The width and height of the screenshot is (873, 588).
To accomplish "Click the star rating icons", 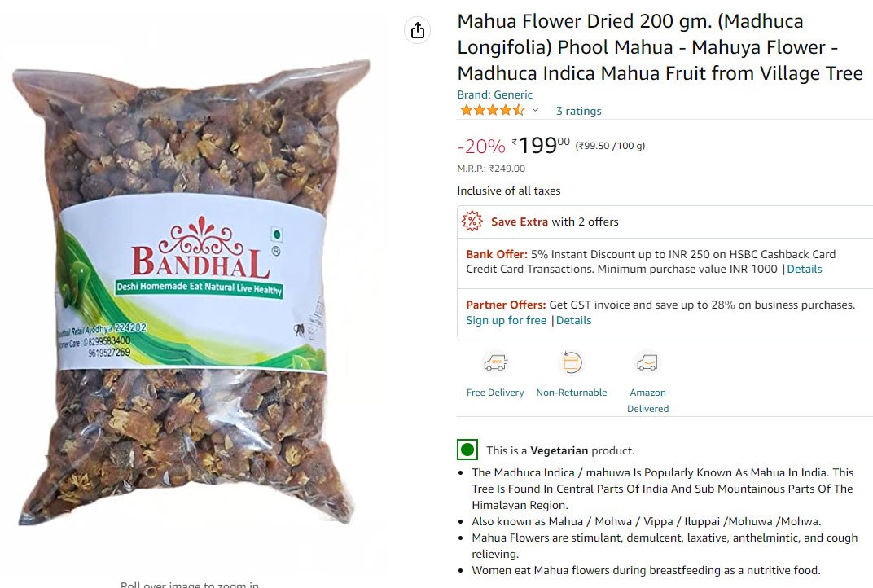I will [492, 110].
